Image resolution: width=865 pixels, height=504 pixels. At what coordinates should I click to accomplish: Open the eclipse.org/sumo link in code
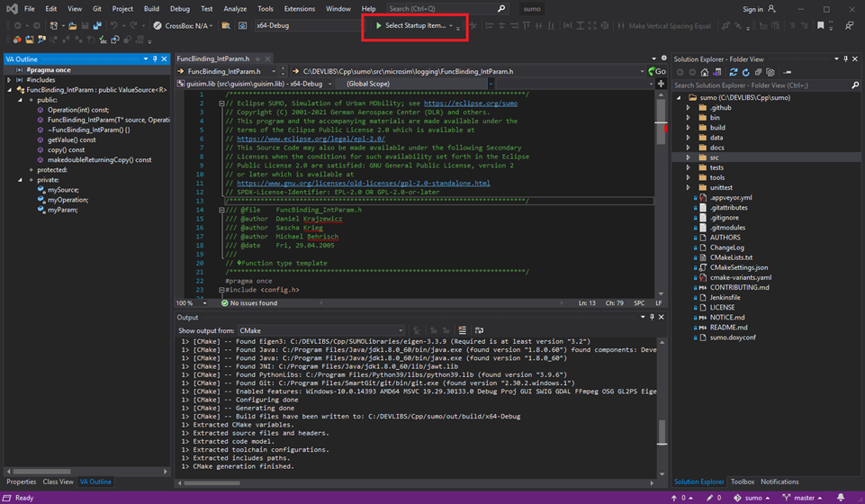[x=470, y=103]
